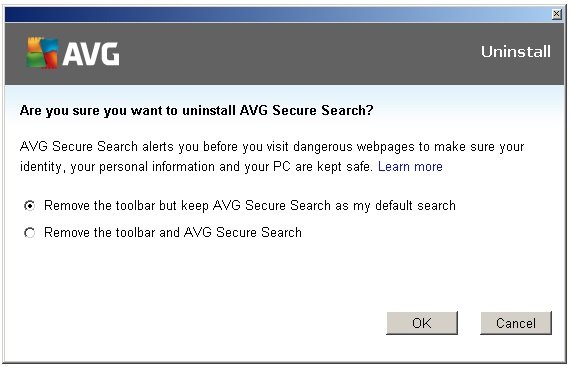Screen dimensions: 571x366
Task: Select the keep AVG Secure Search radio button
Action: coord(29,206)
